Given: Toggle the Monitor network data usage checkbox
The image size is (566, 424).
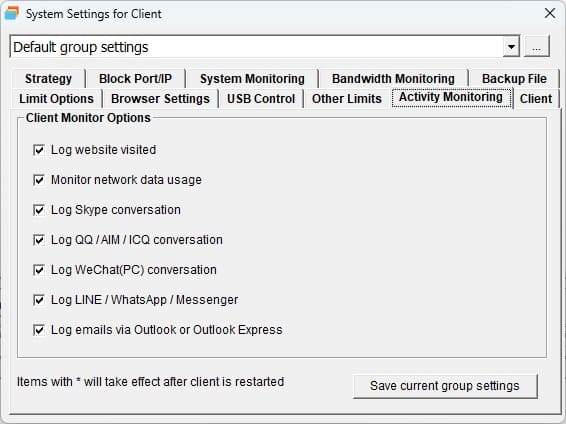Looking at the screenshot, I should (x=39, y=180).
